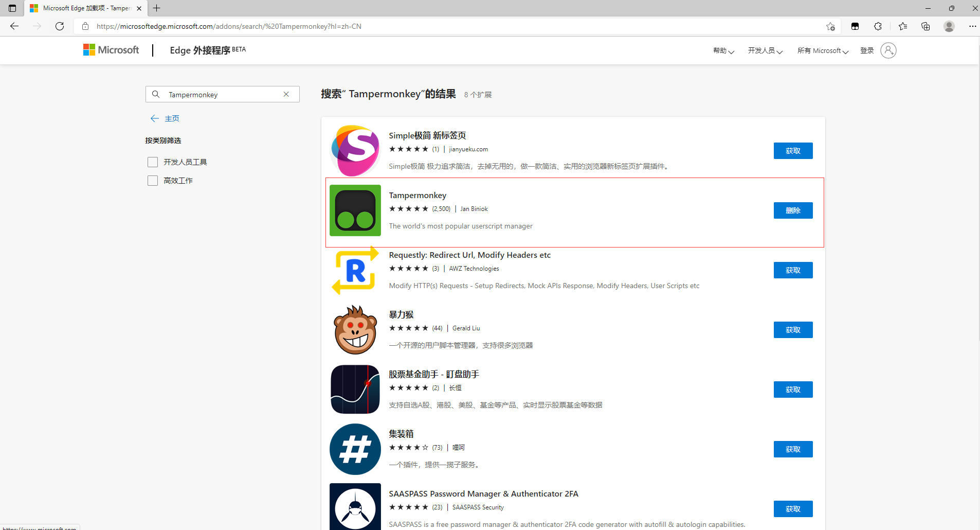Expand the 开发人员 dropdown menu

[765, 50]
